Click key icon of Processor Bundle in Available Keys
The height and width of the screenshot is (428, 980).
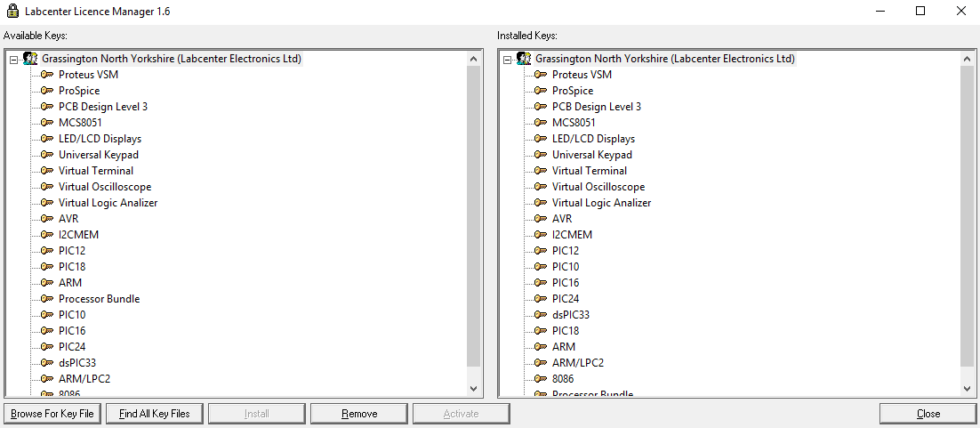coord(47,298)
